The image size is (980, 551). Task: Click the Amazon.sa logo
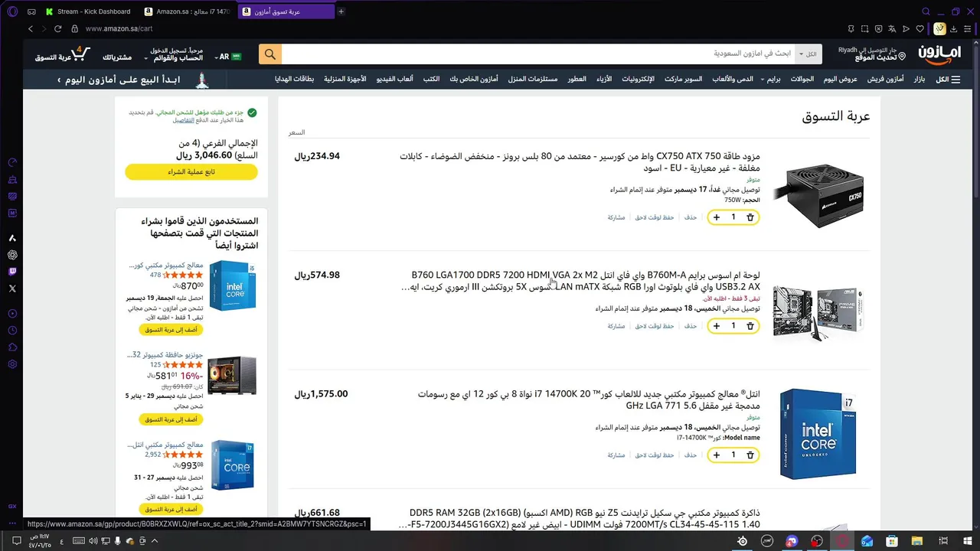[x=939, y=54]
